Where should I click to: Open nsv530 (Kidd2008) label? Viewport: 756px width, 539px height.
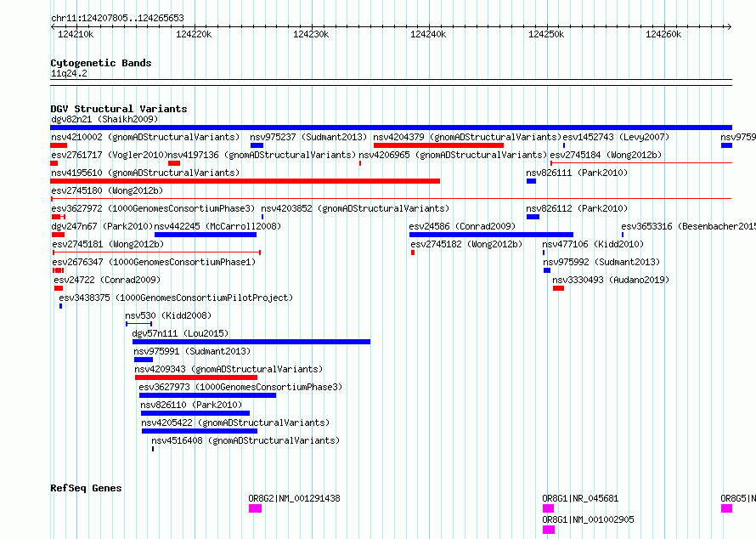pyautogui.click(x=168, y=315)
